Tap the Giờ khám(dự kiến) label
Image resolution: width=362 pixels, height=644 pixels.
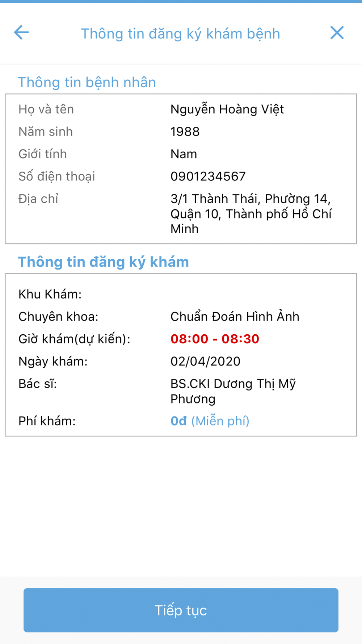74,339
